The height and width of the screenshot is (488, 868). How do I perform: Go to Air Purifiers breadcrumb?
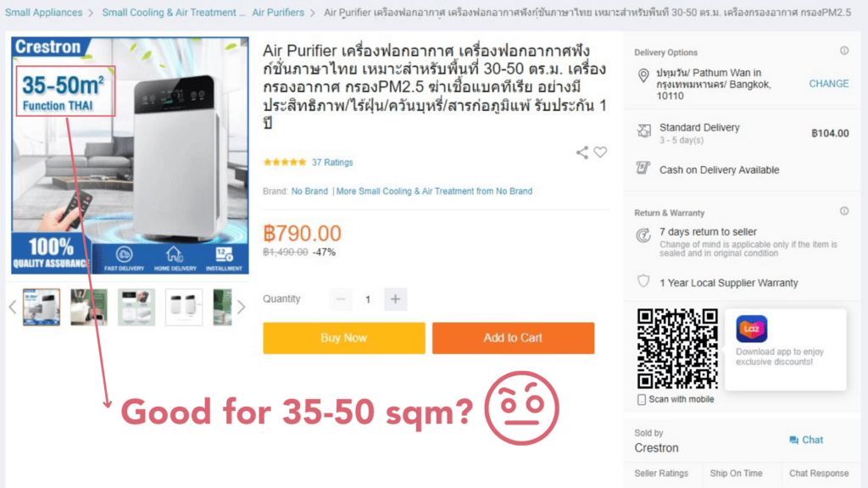(x=278, y=12)
